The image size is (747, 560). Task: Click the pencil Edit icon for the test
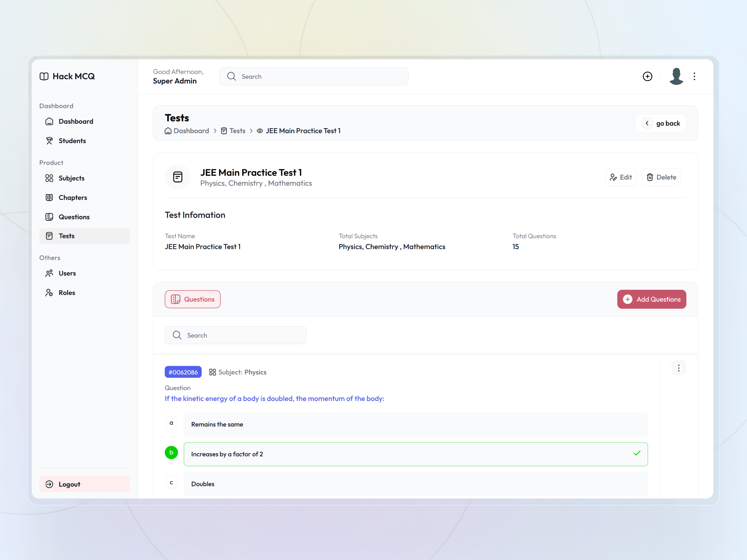pyautogui.click(x=613, y=177)
